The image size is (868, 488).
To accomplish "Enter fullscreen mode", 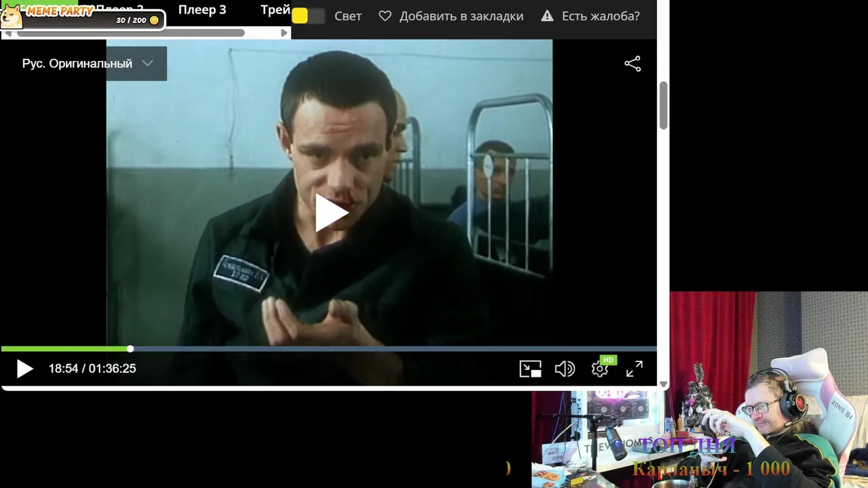I will pos(634,369).
